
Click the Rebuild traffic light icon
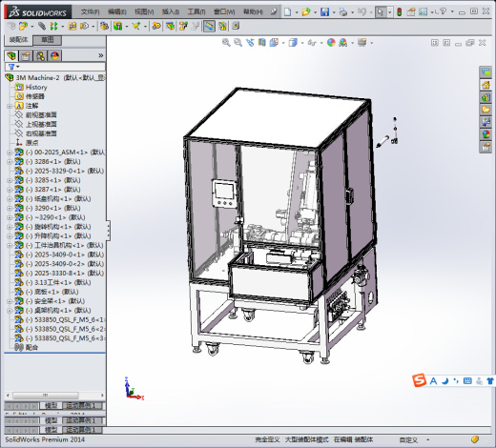(400, 12)
